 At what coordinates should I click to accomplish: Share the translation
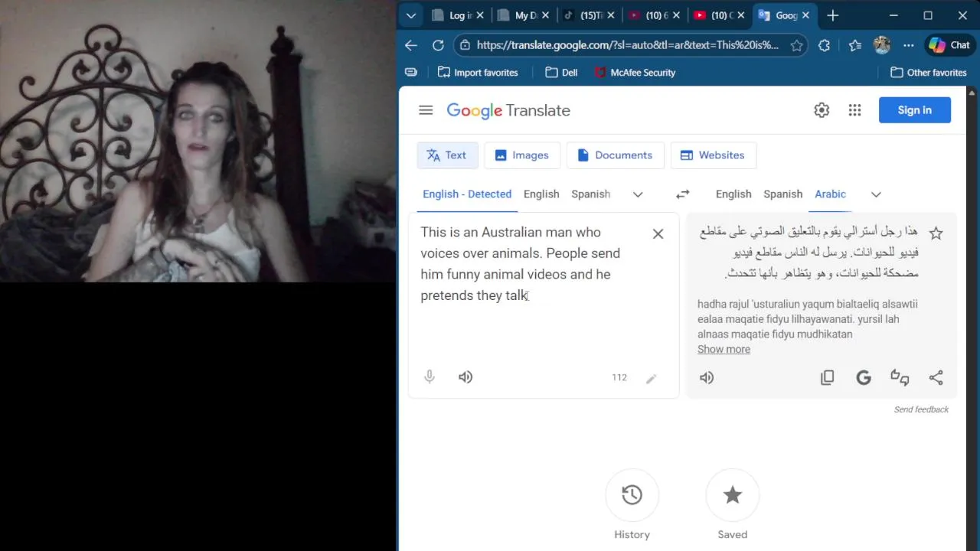click(x=936, y=377)
